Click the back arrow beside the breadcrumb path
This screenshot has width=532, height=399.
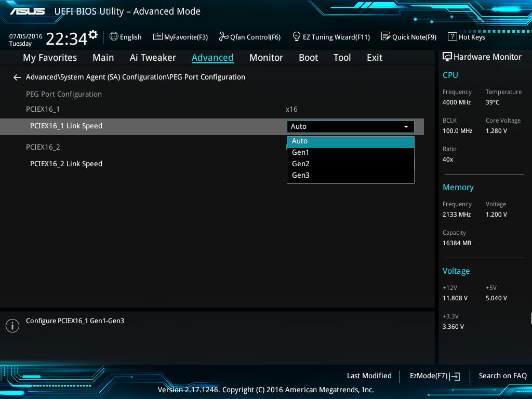(17, 77)
